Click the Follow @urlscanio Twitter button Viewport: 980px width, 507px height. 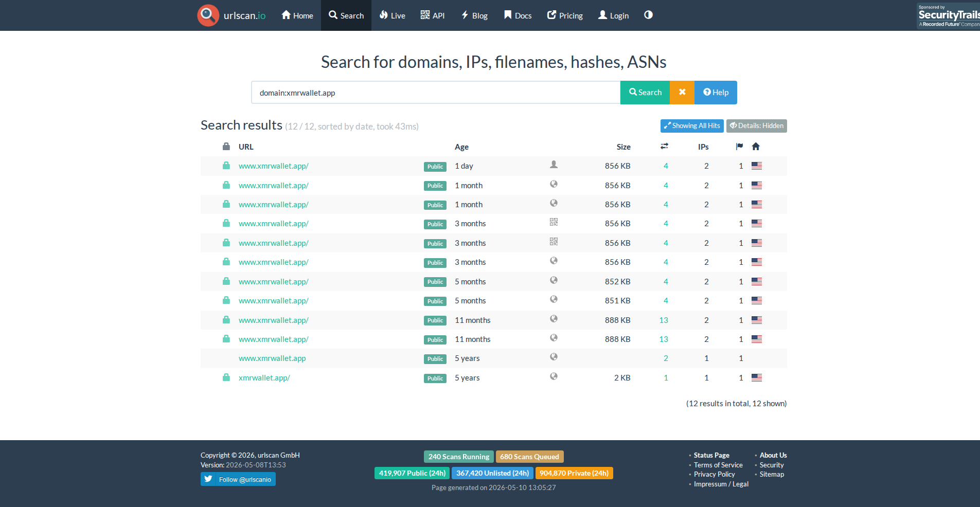pyautogui.click(x=238, y=479)
